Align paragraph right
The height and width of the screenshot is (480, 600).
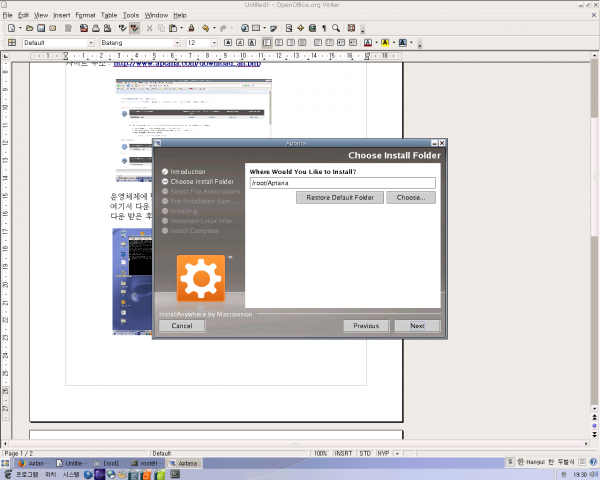(x=291, y=42)
